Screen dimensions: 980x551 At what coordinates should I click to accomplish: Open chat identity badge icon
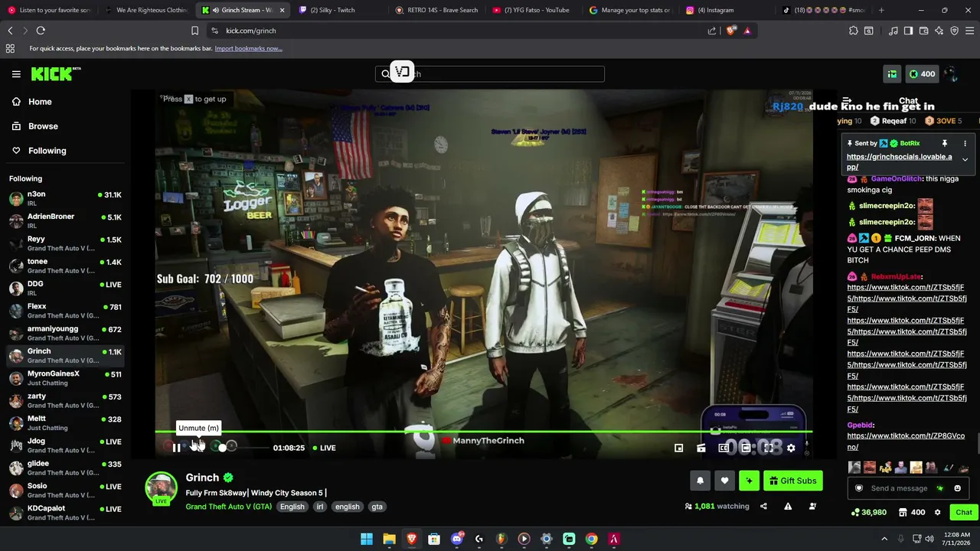pyautogui.click(x=859, y=488)
